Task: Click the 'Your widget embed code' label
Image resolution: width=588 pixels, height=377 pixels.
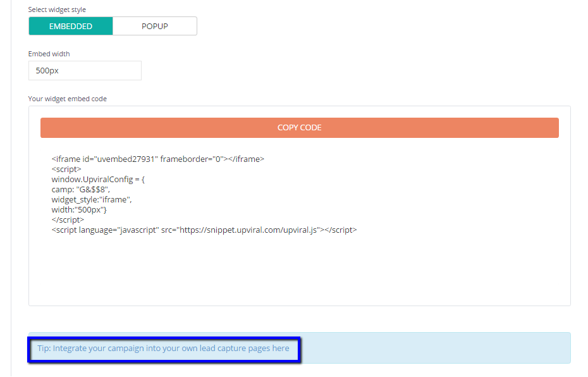Action: pyautogui.click(x=68, y=99)
